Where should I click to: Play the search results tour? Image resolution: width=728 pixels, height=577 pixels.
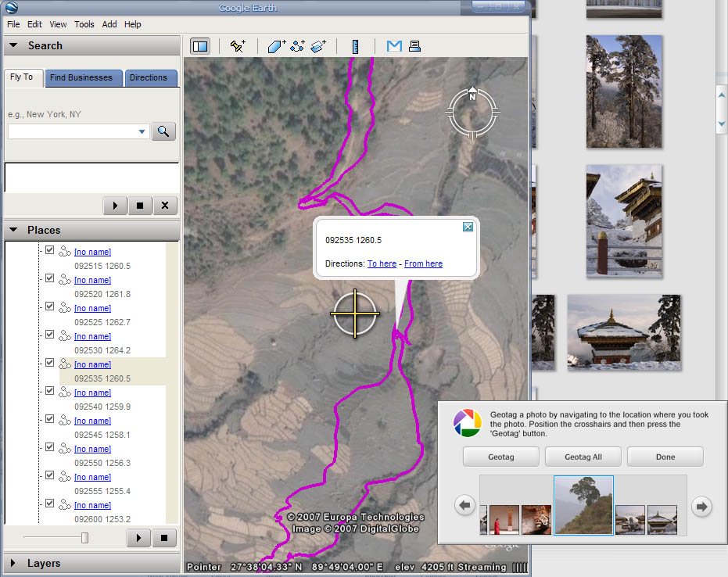point(115,206)
